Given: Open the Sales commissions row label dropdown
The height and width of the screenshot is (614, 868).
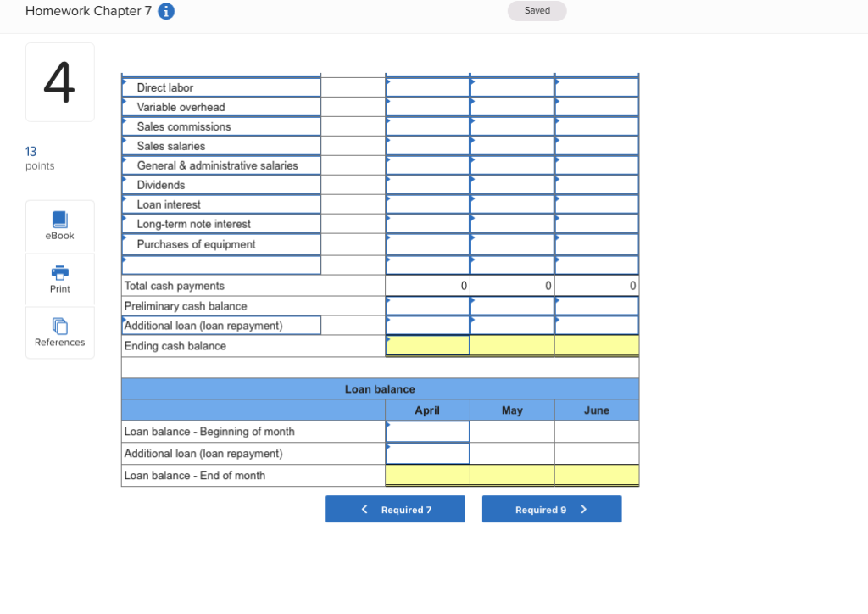Looking at the screenshot, I should point(221,126).
